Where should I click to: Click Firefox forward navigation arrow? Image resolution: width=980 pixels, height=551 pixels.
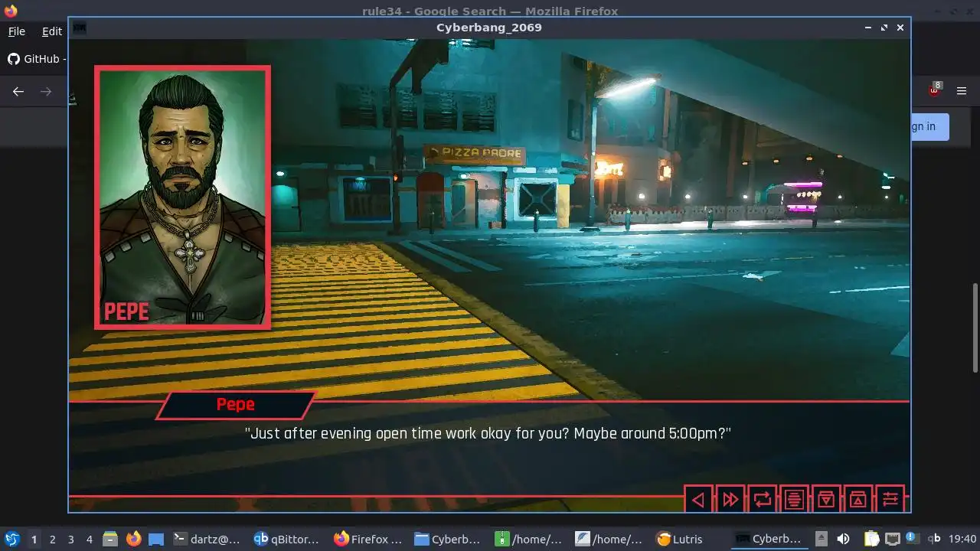pos(46,91)
